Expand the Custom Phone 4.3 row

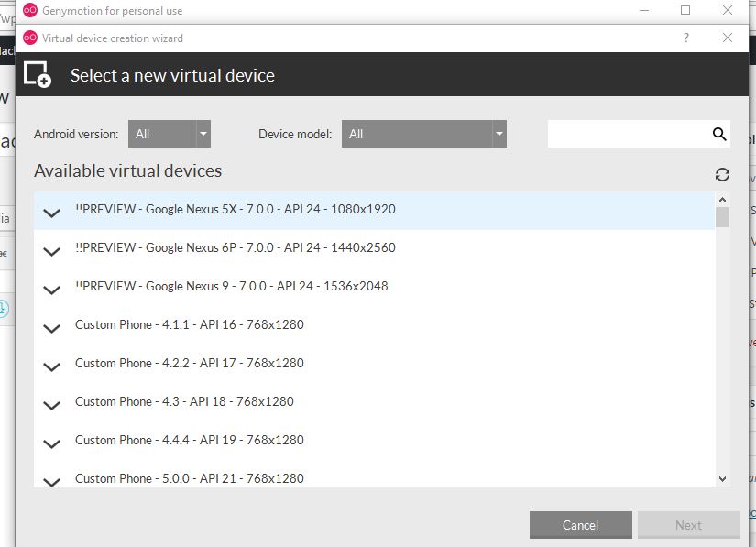pos(51,406)
